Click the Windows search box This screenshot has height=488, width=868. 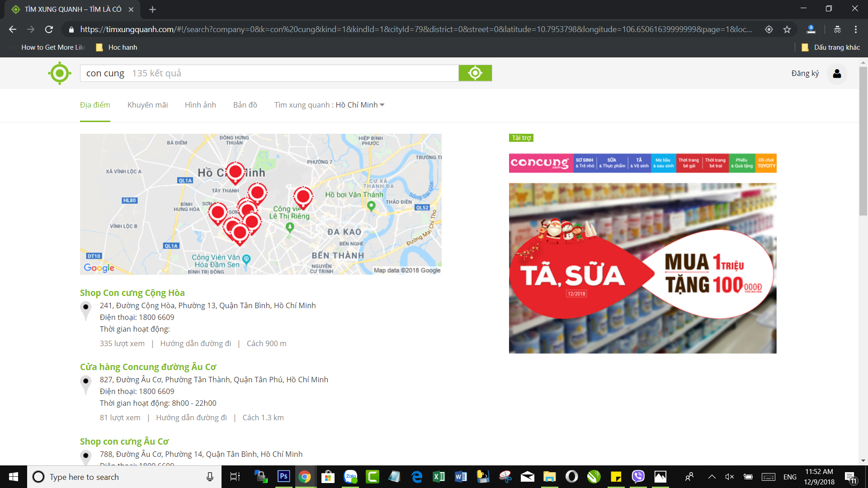(x=124, y=477)
